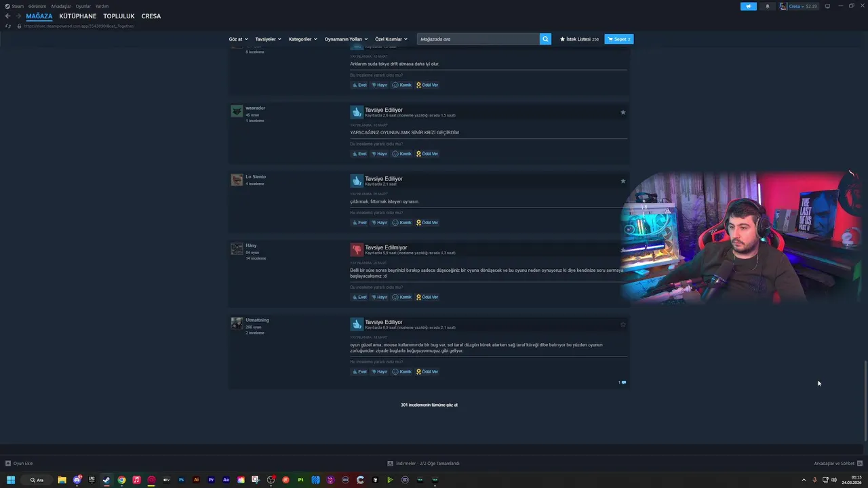Click the page reload icon
The height and width of the screenshot is (488, 868).
(x=7, y=26)
